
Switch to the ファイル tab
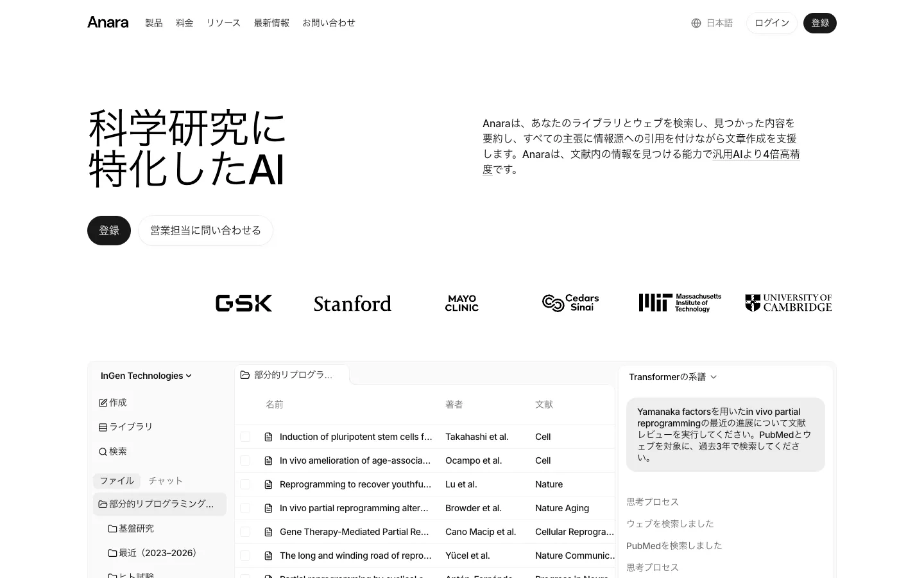coord(117,481)
